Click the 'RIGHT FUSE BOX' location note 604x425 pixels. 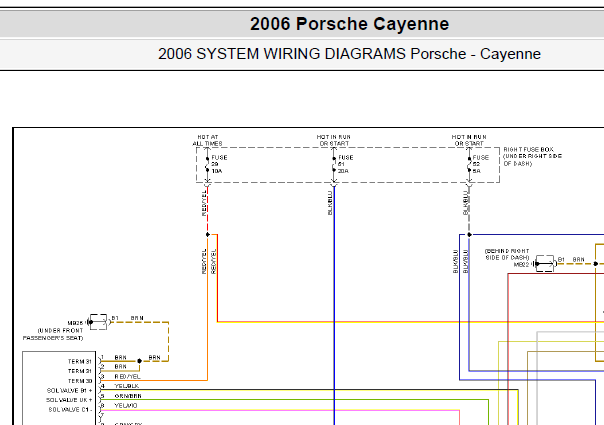coord(532,156)
